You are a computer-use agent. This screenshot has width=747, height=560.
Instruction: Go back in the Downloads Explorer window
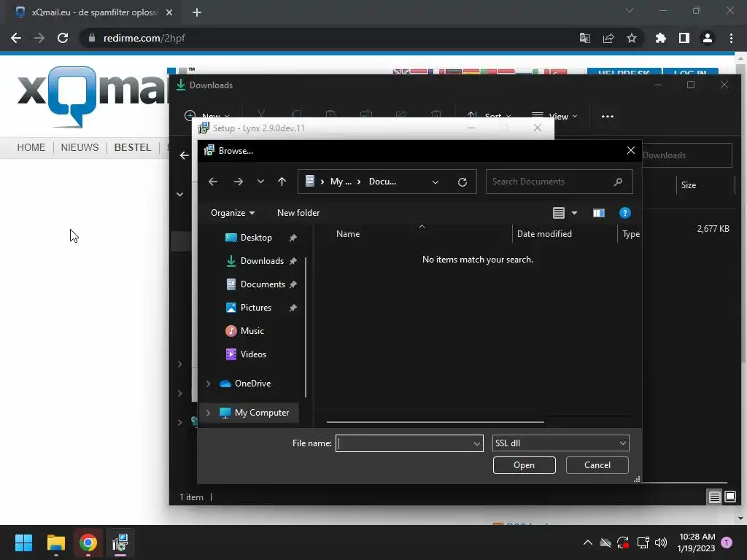[184, 155]
